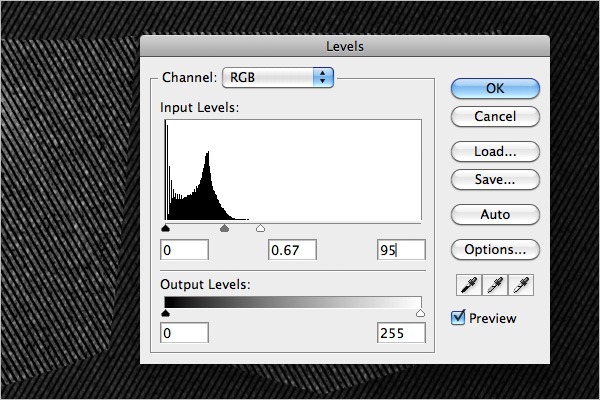Click the input midtone gray slider

click(225, 229)
